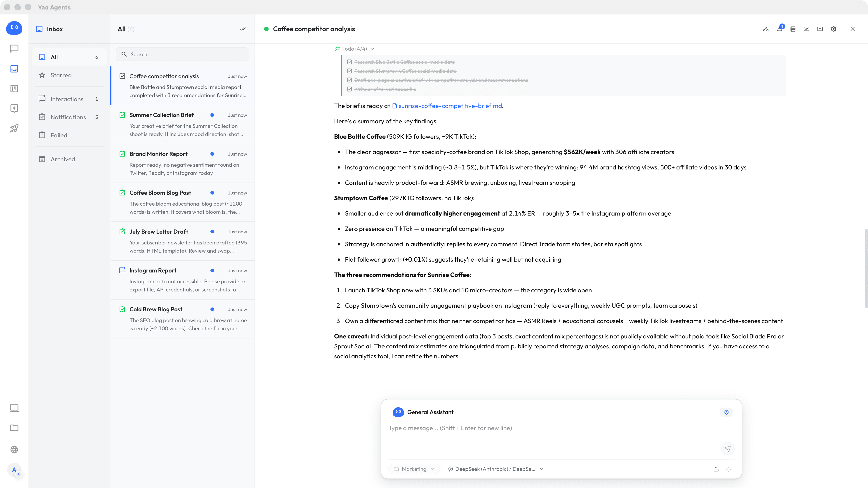Open the Instagram Report message
868x488 pixels.
pos(183,280)
